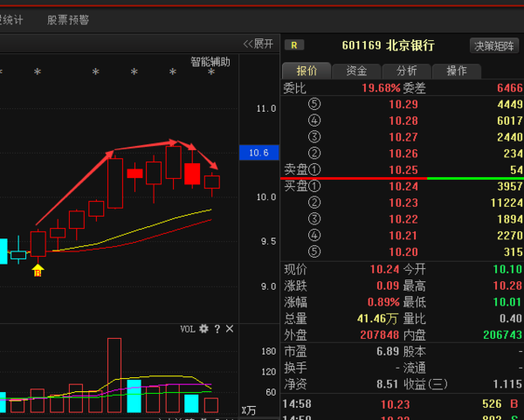The width and height of the screenshot is (524, 420).
Task: Click the tallest red volume bar
Action: click(x=114, y=375)
